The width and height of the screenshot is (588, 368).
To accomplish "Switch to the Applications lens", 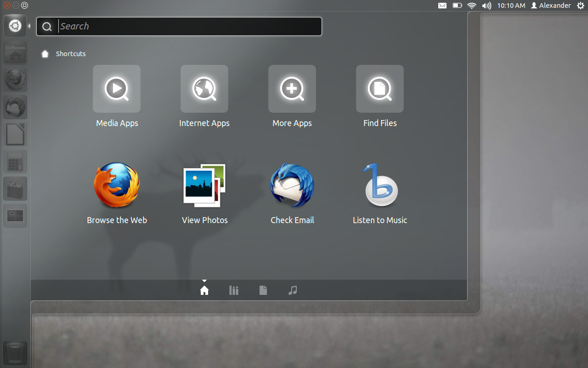I will pyautogui.click(x=234, y=290).
